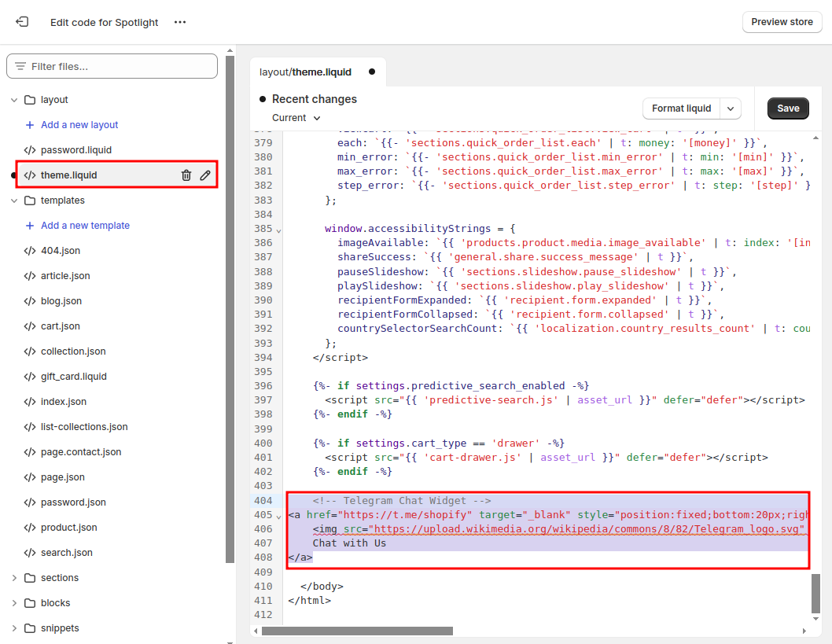This screenshot has height=644, width=832.
Task: Toggle code fold arrow at line 385
Action: pyautogui.click(x=278, y=230)
